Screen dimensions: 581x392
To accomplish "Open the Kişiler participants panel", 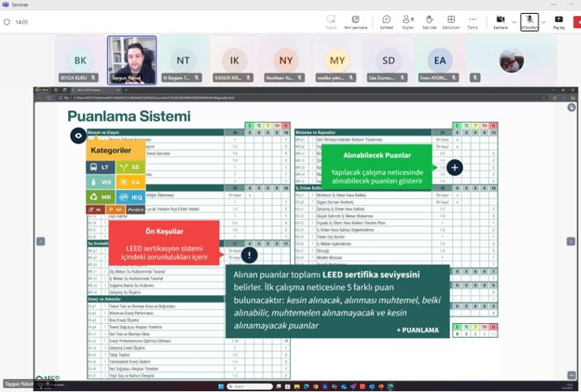I will pyautogui.click(x=408, y=22).
